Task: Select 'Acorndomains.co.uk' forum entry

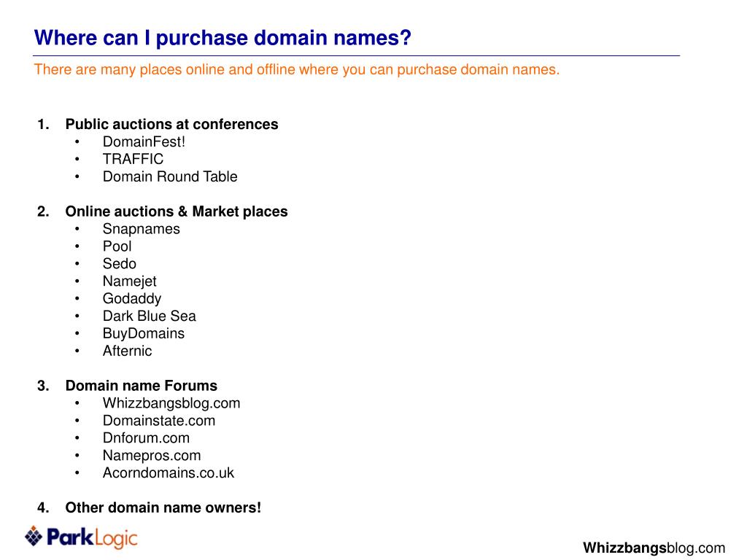Action: pyautogui.click(x=169, y=472)
